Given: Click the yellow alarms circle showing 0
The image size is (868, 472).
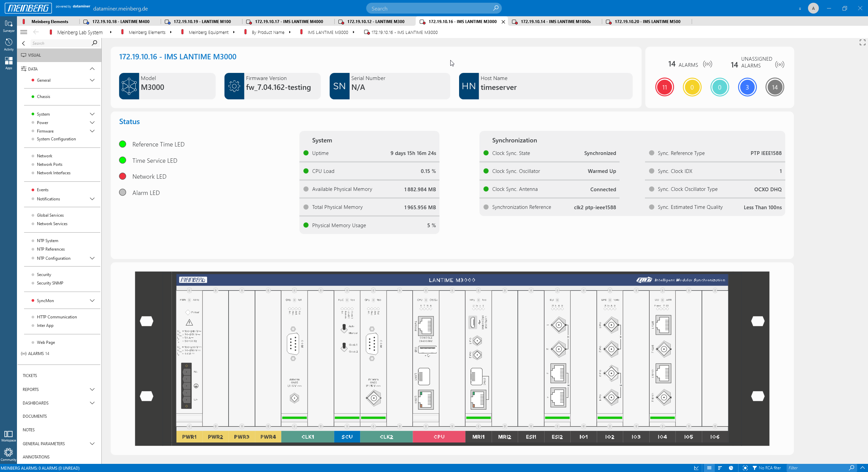Looking at the screenshot, I should 692,87.
